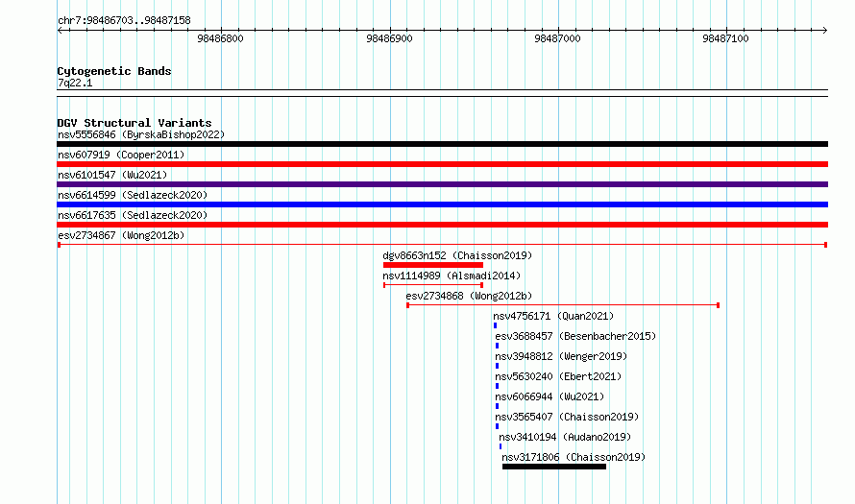Click the blue nsv3948812 marker

tap(497, 366)
